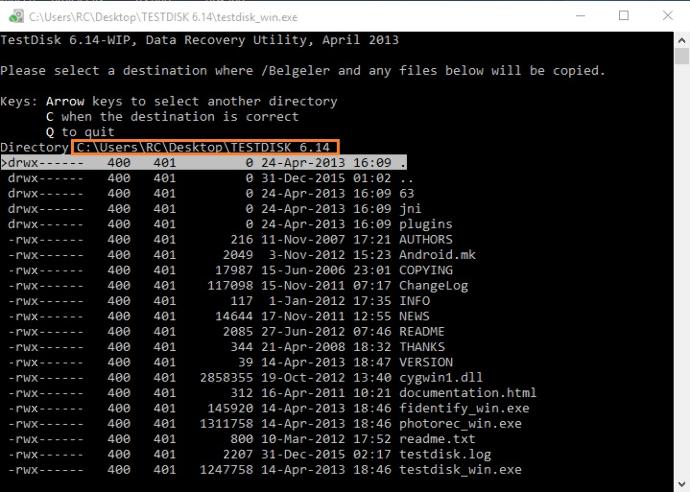Click the TestDisk 6.14-WIP header line
This screenshot has height=492, width=690.
point(199,40)
